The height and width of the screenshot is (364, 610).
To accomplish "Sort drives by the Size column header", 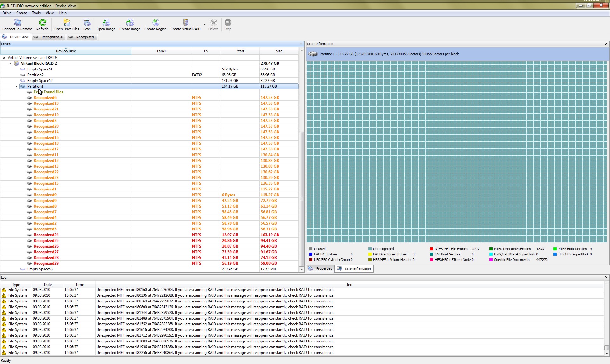I will coord(279,51).
